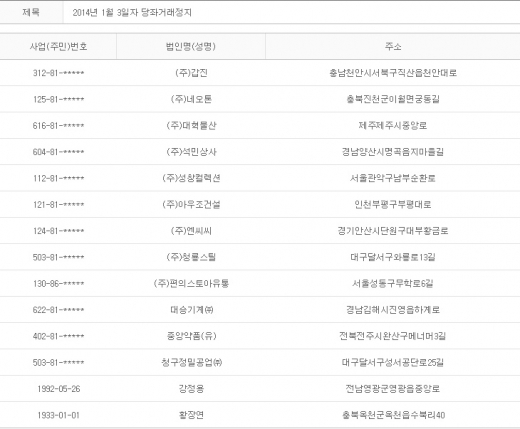Click the address '충북옥천군옥천읍수북리40'
Screen dimensions: 520x429
[x=393, y=415]
